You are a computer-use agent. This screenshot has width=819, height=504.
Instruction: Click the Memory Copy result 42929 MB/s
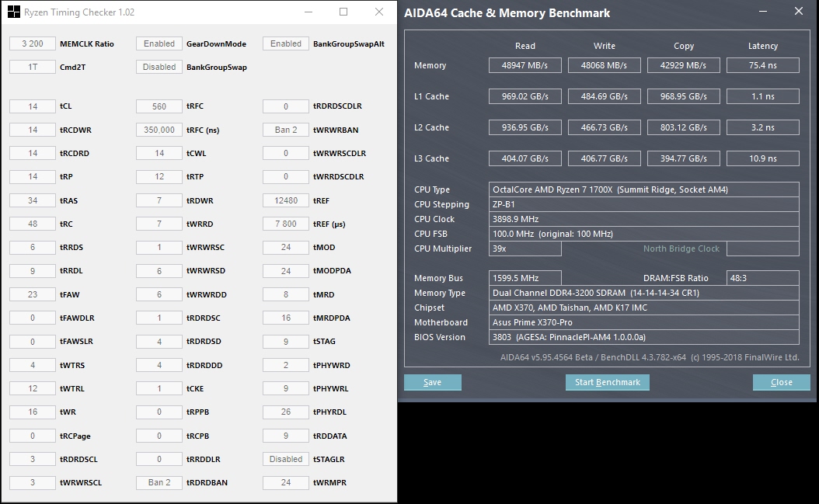click(683, 65)
